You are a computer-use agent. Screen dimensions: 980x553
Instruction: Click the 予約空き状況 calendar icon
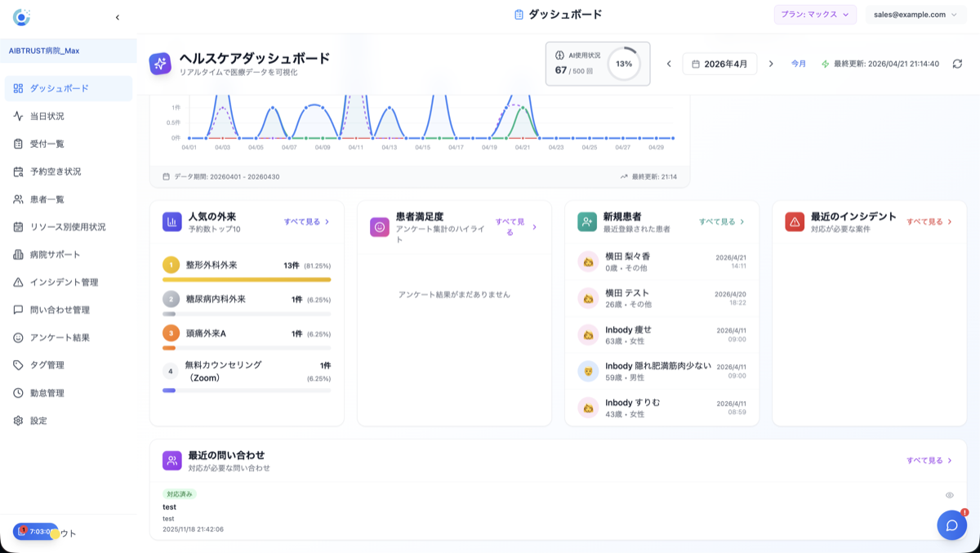(16, 172)
